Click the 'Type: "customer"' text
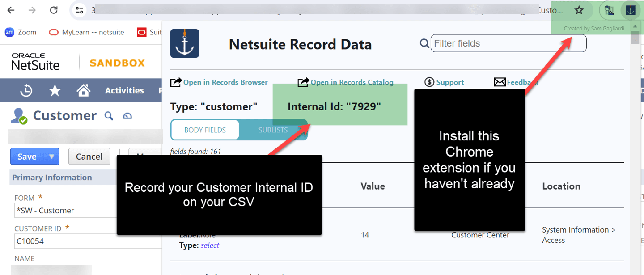 pyautogui.click(x=214, y=107)
